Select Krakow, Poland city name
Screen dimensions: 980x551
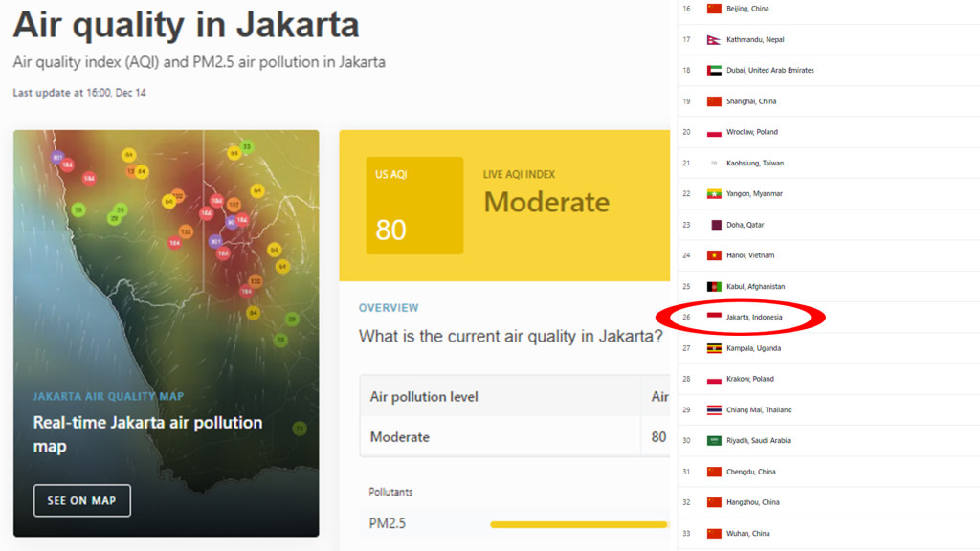[750, 379]
